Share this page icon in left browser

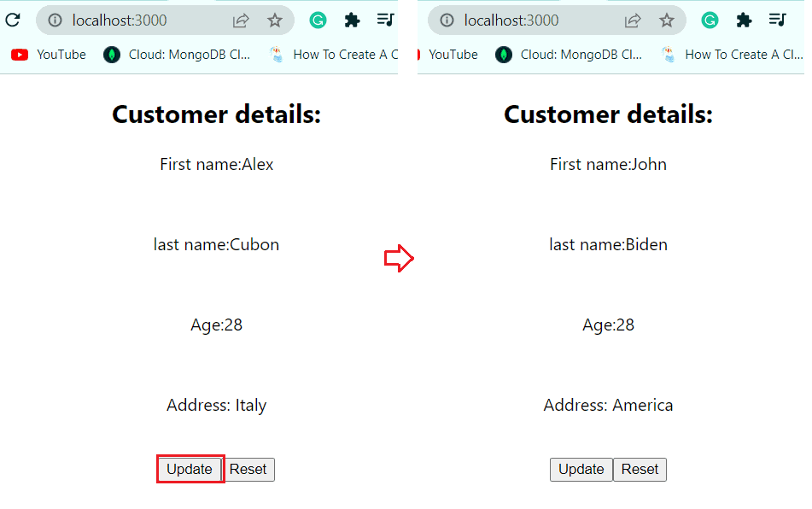coord(241,20)
